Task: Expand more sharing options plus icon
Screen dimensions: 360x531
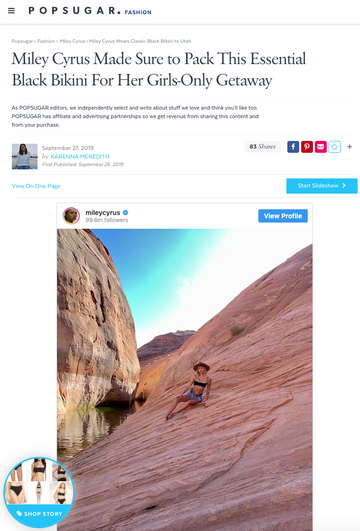Action: click(x=350, y=147)
